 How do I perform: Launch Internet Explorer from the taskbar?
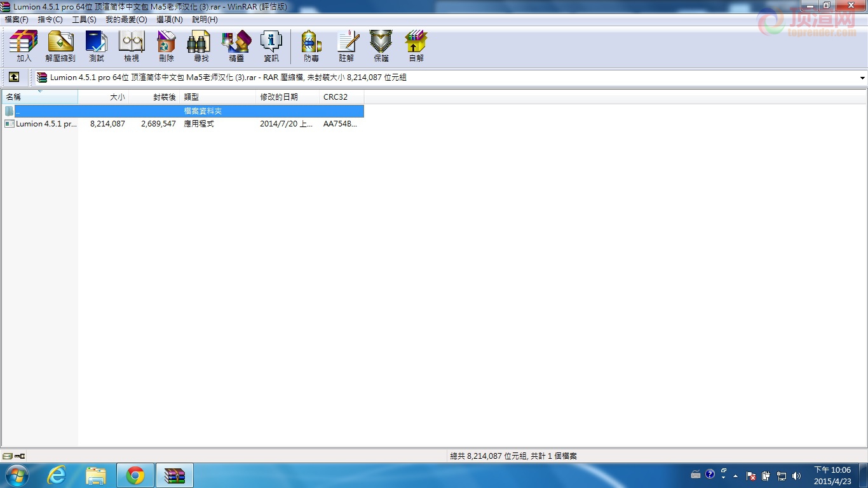(x=57, y=475)
